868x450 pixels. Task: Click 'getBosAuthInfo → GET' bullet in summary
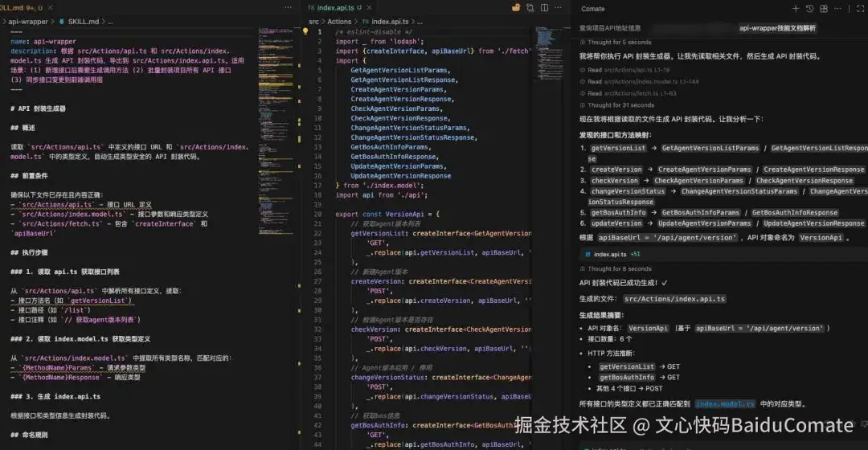[x=640, y=378]
